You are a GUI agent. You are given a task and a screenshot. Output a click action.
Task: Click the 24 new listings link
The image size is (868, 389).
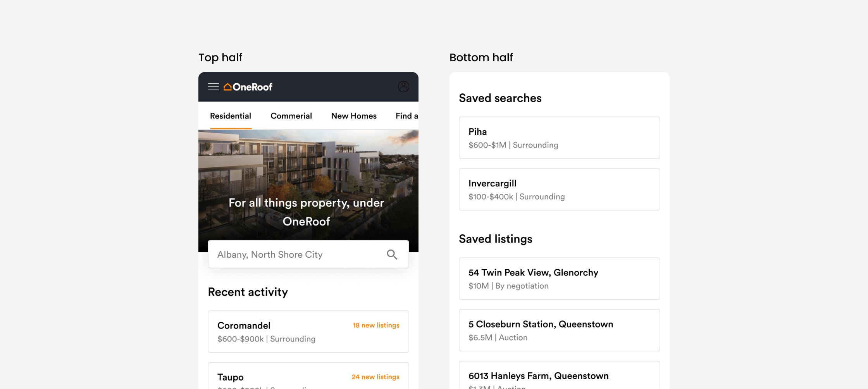pos(375,377)
